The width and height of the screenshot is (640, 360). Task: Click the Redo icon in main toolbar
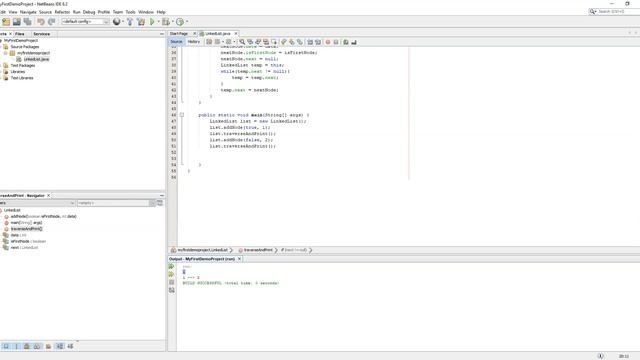pos(51,22)
